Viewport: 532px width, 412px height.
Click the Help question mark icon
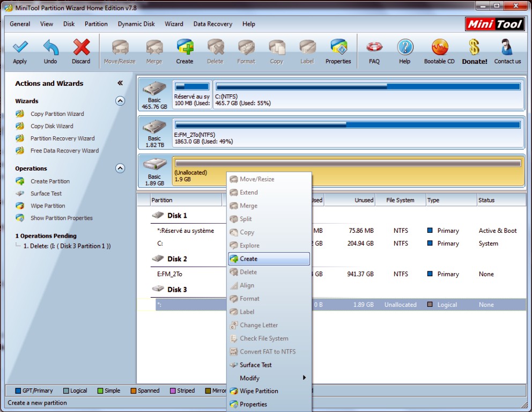pyautogui.click(x=405, y=47)
